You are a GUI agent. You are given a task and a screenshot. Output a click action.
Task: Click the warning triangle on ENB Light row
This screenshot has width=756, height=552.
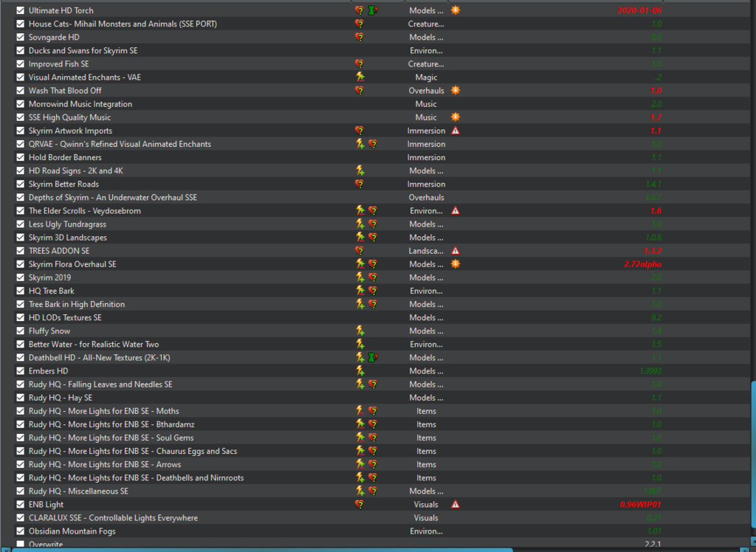456,505
